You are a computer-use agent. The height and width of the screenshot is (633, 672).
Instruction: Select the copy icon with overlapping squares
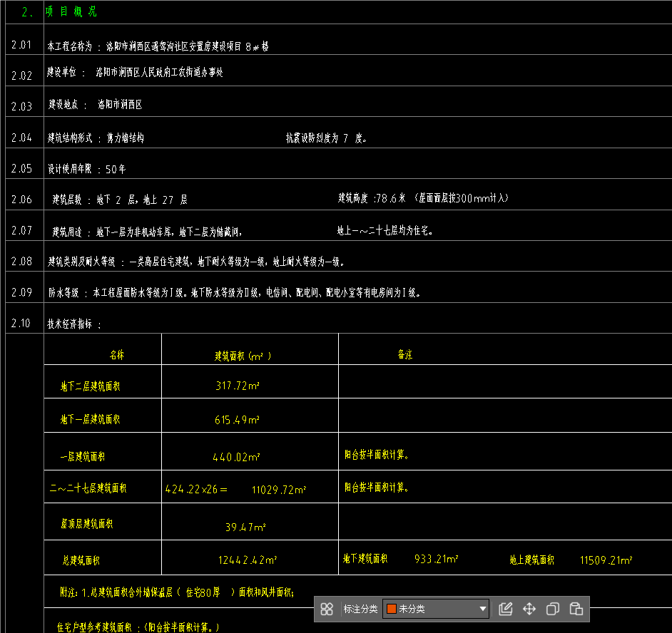553,609
